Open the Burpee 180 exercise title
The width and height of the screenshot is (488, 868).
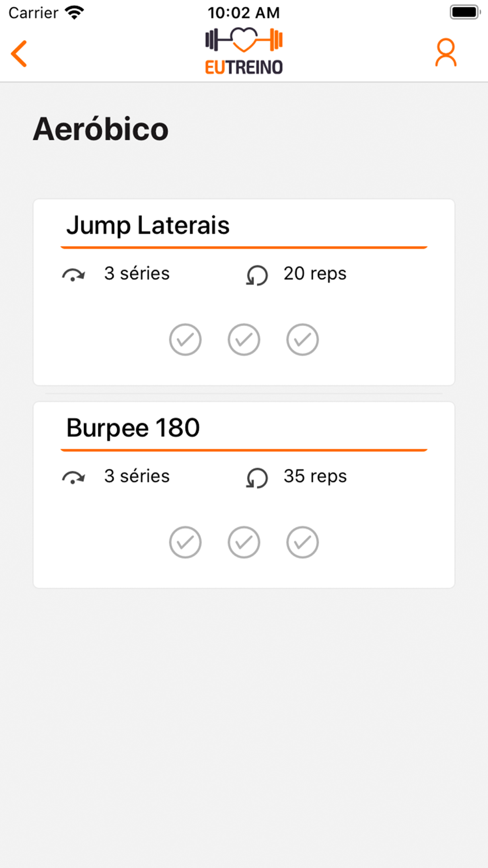tap(133, 428)
